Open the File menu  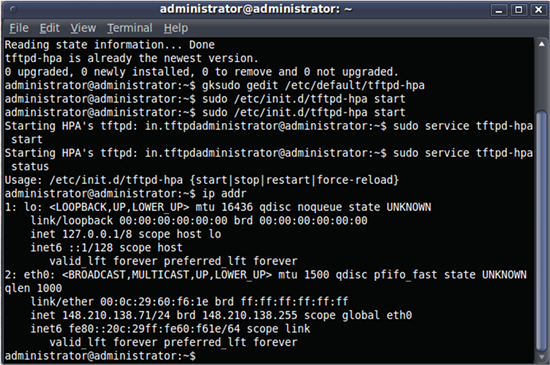point(19,28)
